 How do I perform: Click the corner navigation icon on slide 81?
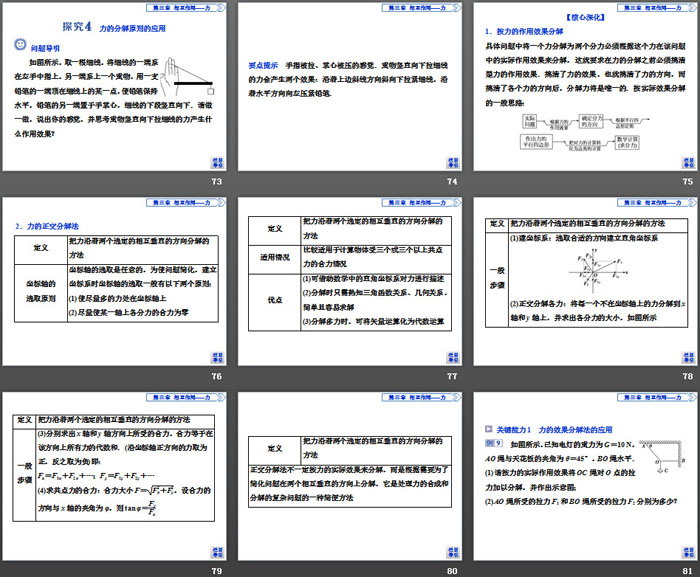click(x=688, y=552)
